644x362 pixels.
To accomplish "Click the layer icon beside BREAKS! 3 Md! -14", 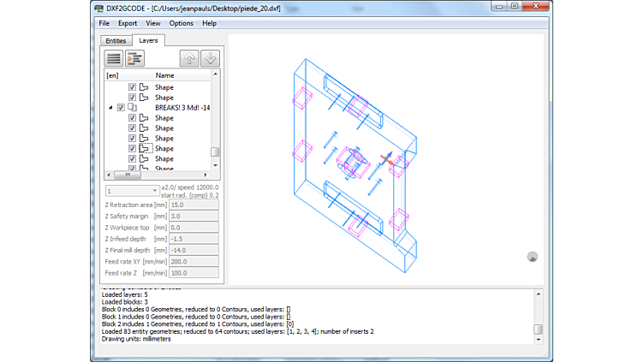I will click(x=133, y=108).
